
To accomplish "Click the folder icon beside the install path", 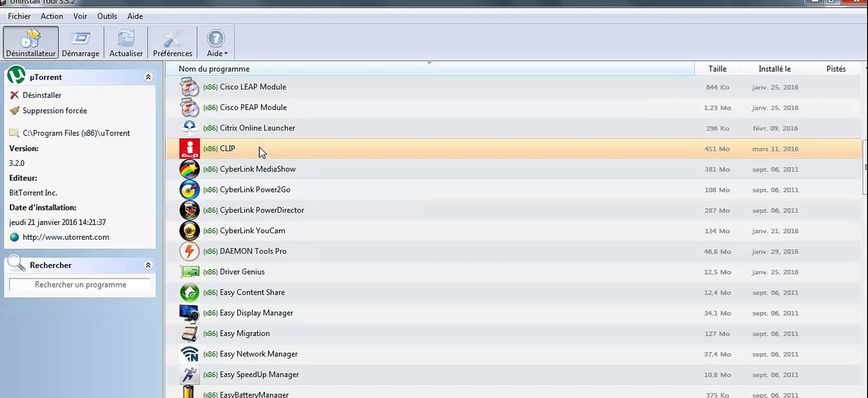I will coord(14,133).
